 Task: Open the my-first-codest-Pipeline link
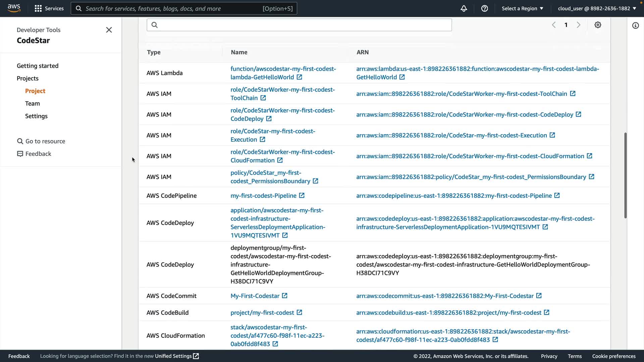point(263,195)
